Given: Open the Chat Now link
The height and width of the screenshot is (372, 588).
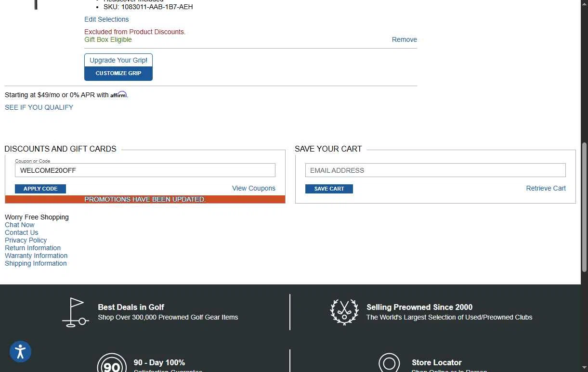Looking at the screenshot, I should tap(20, 225).
